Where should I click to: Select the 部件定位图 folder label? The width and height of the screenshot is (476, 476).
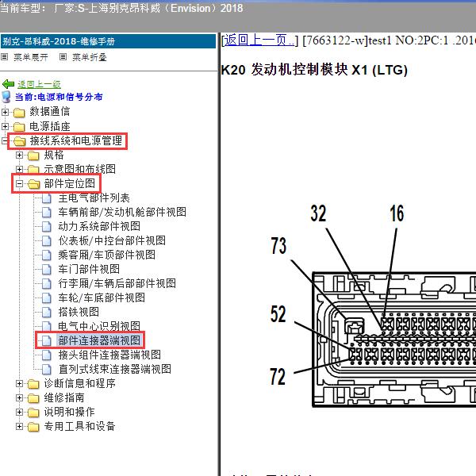69,184
